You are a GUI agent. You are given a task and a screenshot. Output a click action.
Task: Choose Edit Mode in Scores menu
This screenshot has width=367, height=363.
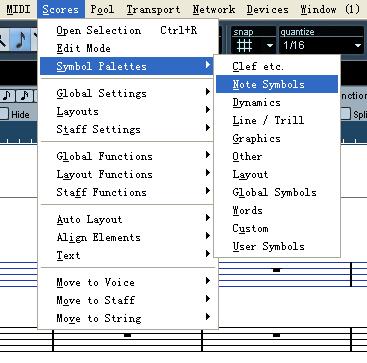pyautogui.click(x=128, y=48)
